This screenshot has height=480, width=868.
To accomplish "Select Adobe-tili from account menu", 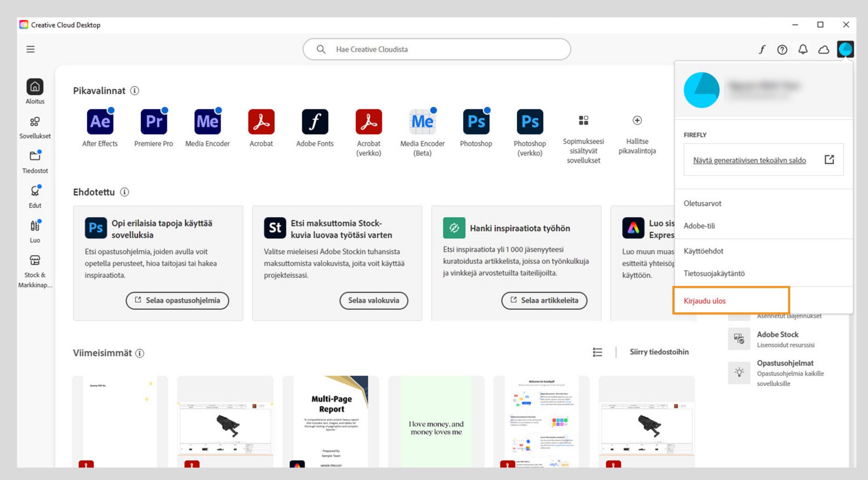I will (699, 226).
